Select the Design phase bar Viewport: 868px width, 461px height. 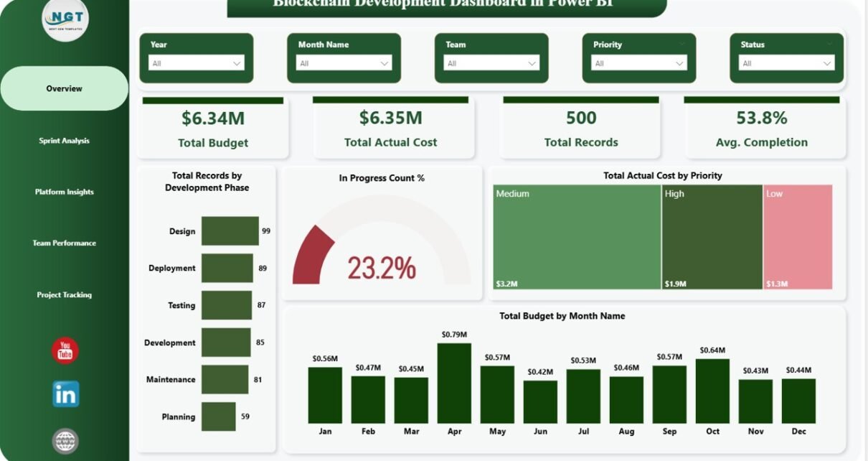tap(230, 231)
